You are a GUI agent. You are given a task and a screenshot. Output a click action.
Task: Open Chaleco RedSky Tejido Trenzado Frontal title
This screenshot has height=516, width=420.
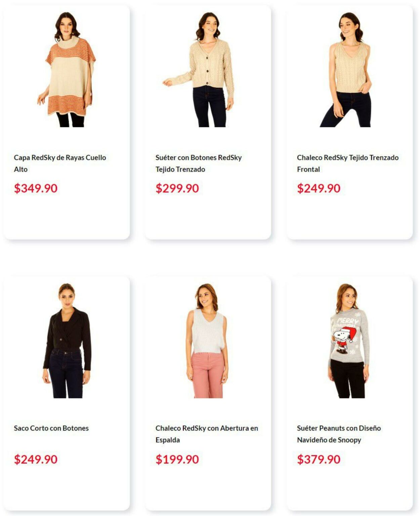[x=347, y=163]
